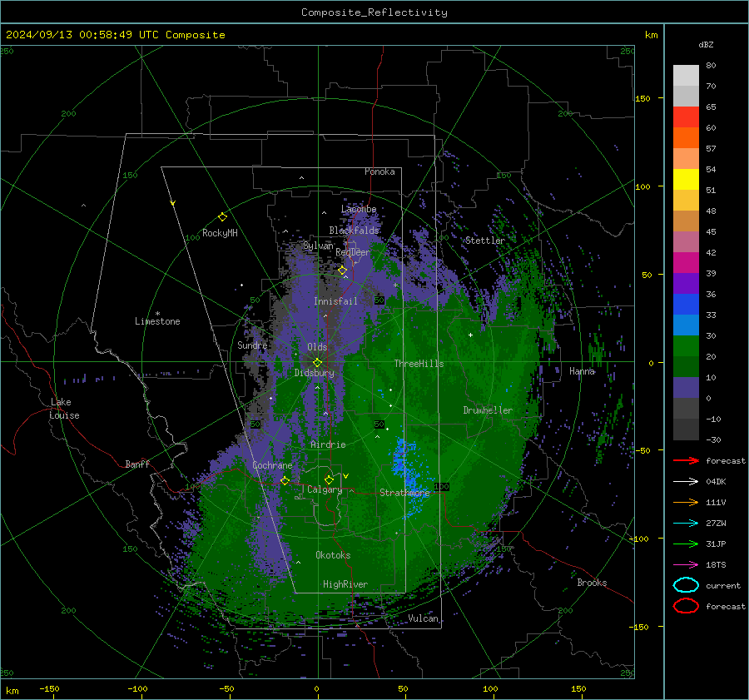
Task: Pick the magenta 42-39 dBZ color block
Action: coord(686,263)
